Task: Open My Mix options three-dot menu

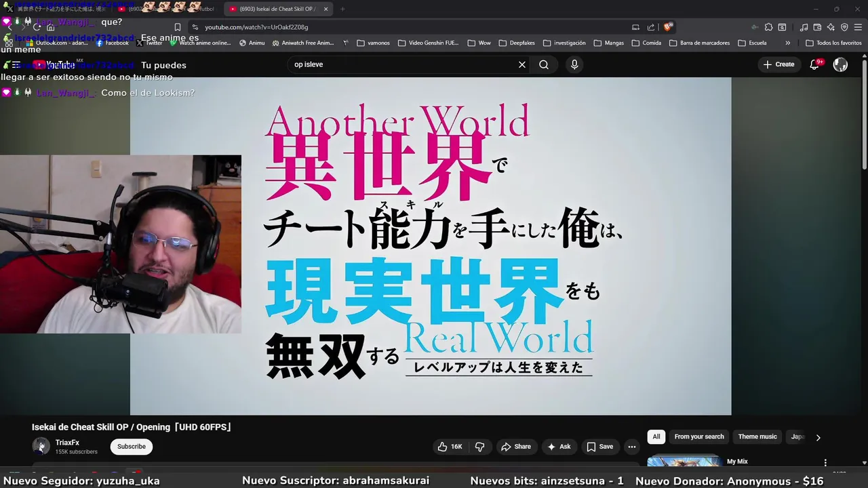Action: 825,462
